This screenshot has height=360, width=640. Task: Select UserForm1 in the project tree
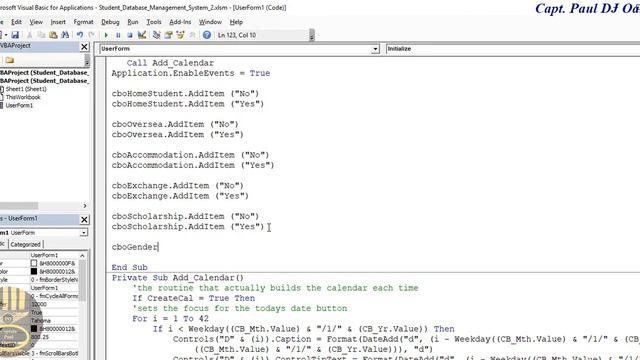click(x=19, y=105)
